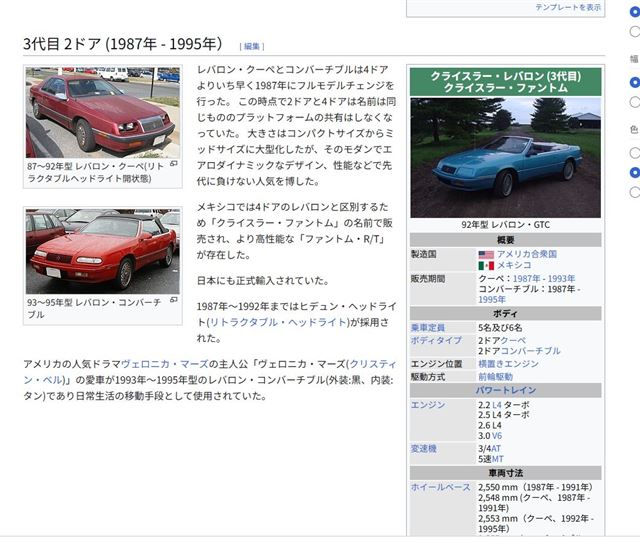Select the second radio button in the top group
Screen dimensions: 640x538
tap(634, 31)
